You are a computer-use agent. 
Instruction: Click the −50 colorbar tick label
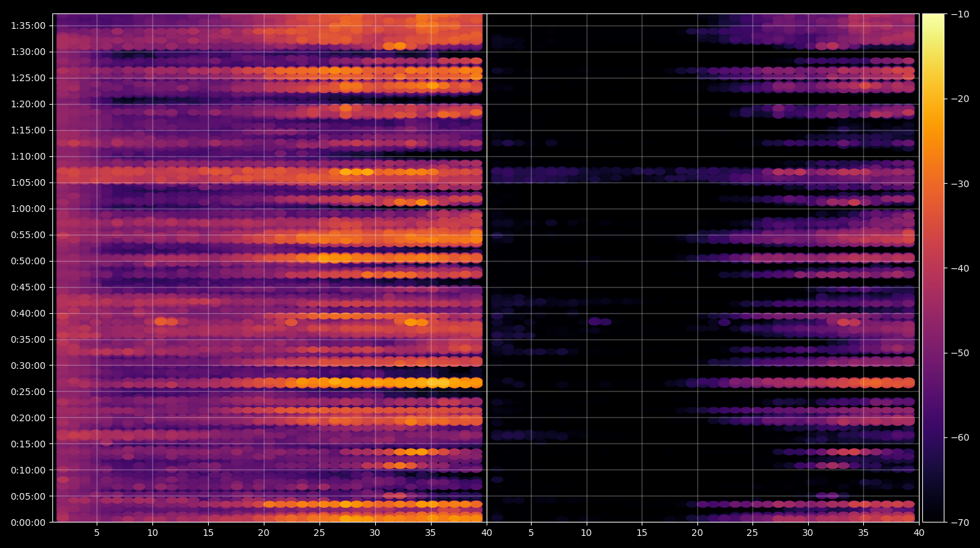click(961, 353)
